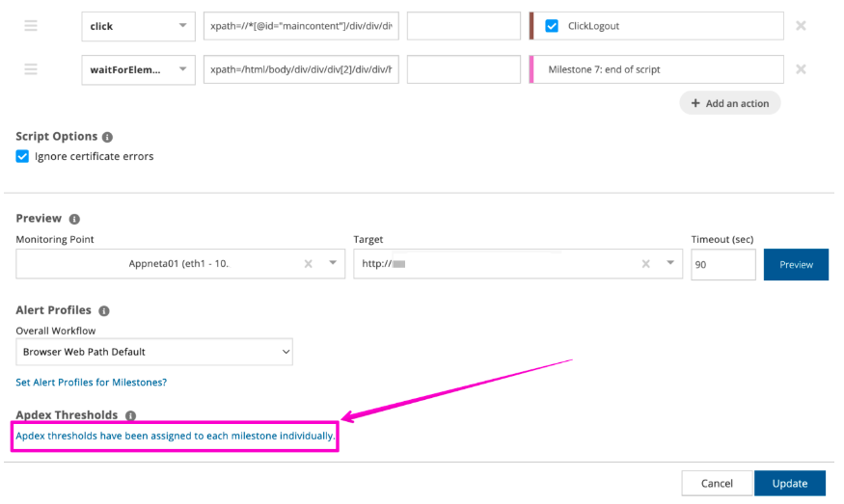
Task: Open the Monitoring Point dropdown arrow
Action: [333, 264]
